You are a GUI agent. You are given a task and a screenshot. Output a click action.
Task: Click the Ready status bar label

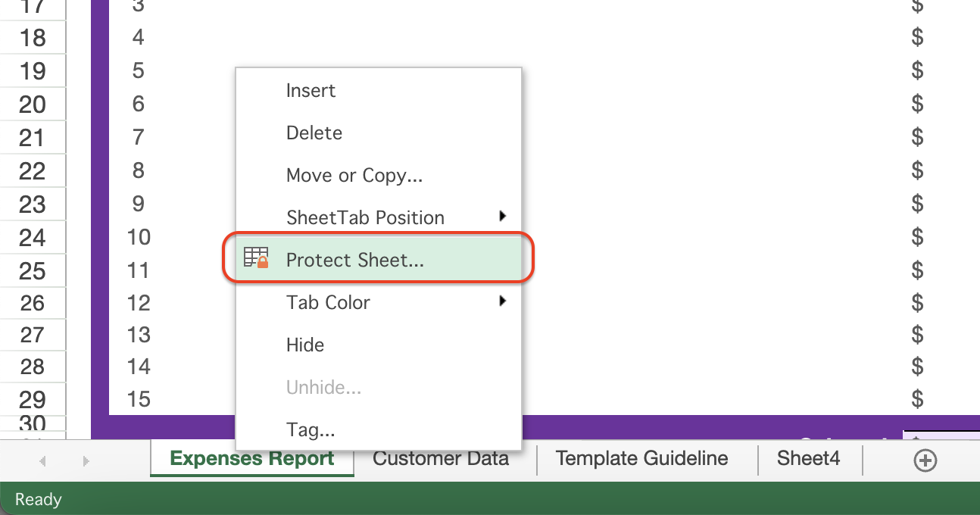coord(38,499)
